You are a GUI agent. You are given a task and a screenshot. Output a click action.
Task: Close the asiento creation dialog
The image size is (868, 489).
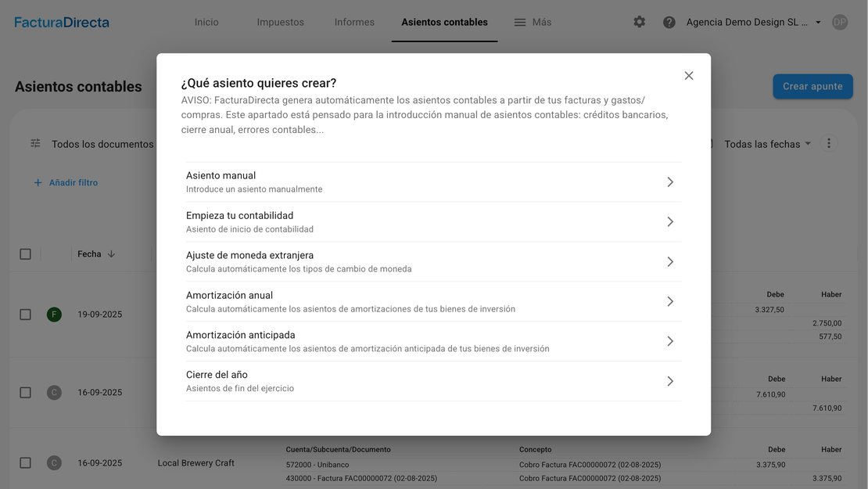[x=689, y=76]
